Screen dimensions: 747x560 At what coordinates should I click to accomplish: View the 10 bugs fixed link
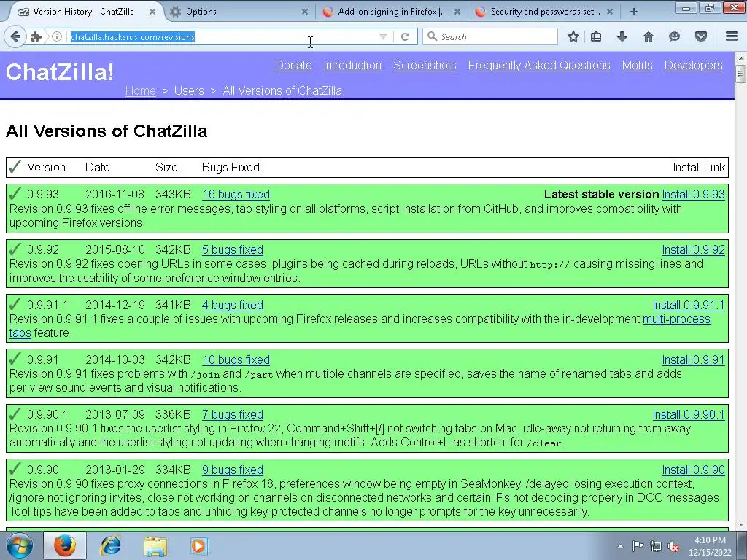point(236,359)
